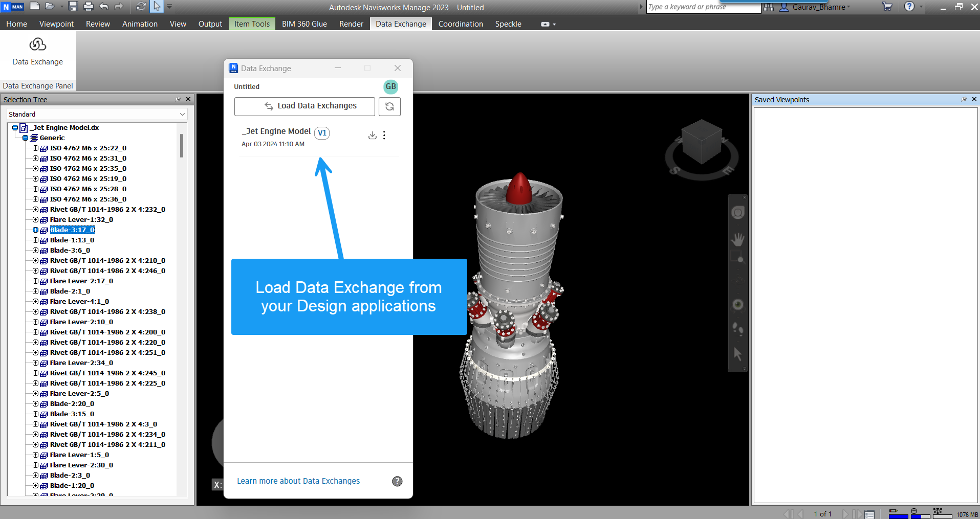The image size is (980, 519).
Task: Open the Gaurav_Bhamre account dropdown
Action: coord(820,7)
